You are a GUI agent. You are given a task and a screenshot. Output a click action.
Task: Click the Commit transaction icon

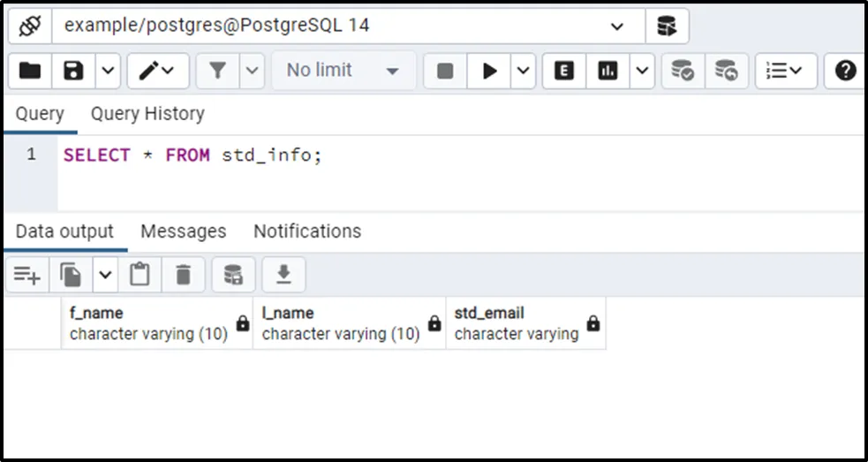click(x=683, y=71)
